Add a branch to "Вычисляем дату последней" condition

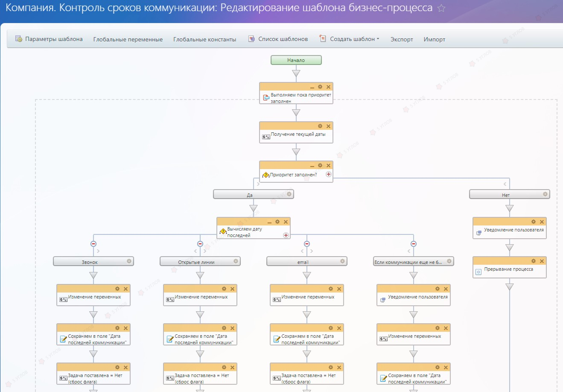pos(286,235)
